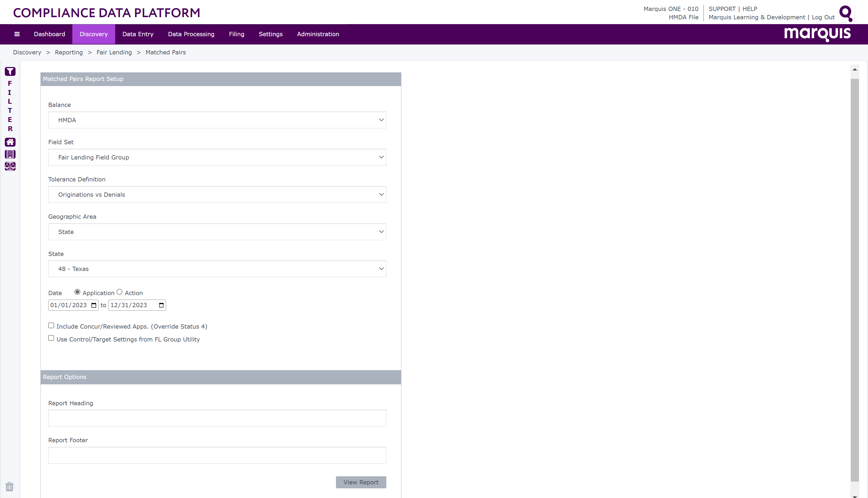
Task: Click the magnifier search icon at top right
Action: [x=846, y=13]
